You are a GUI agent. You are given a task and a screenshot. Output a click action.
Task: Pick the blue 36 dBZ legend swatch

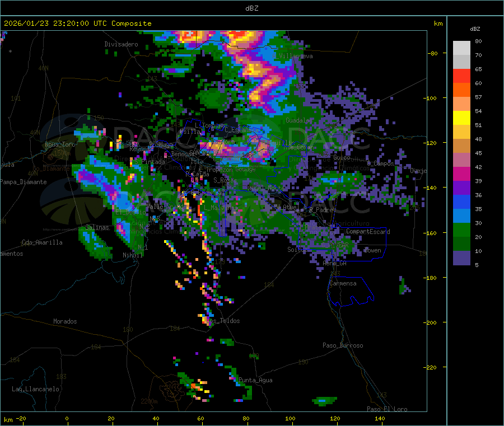(461, 202)
